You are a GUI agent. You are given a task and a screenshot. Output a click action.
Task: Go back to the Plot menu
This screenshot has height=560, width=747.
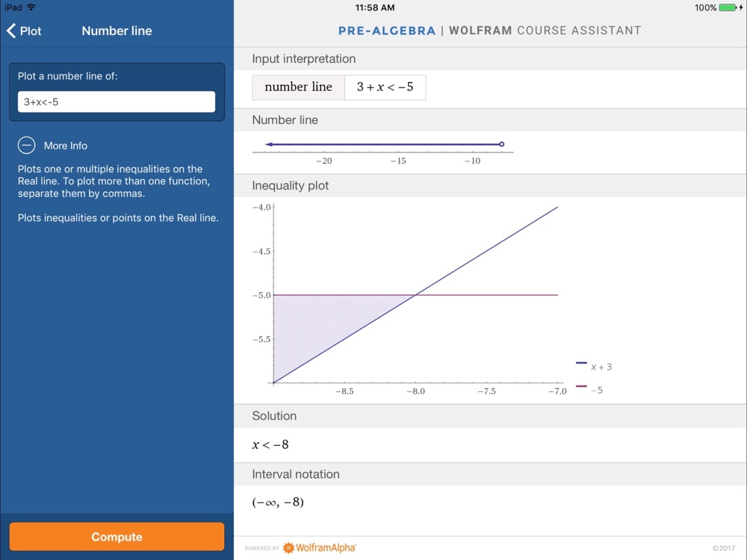24,31
